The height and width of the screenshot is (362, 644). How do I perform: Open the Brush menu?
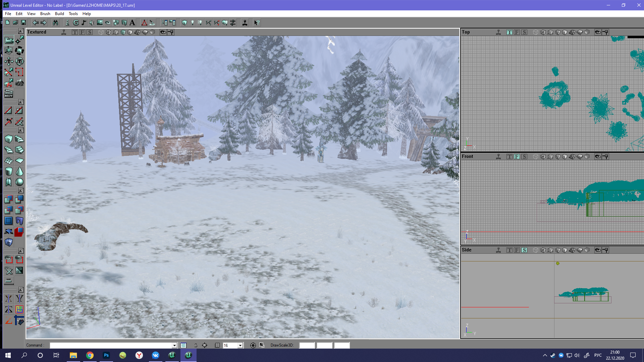(x=45, y=14)
